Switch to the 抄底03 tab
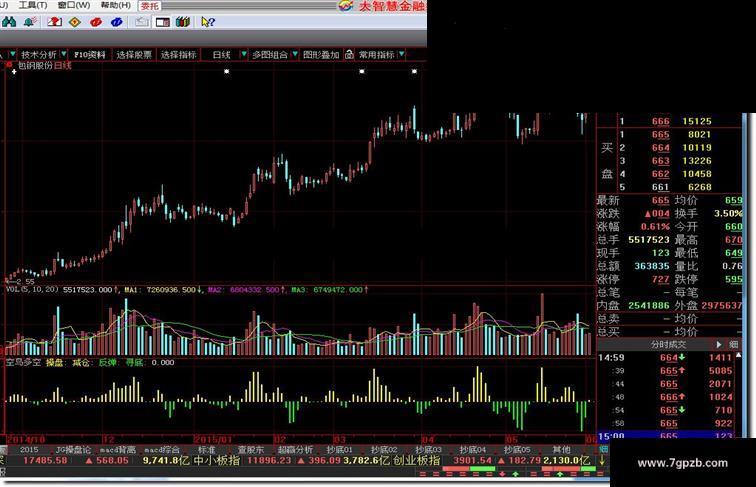Image resolution: width=756 pixels, height=487 pixels. pos(429,449)
